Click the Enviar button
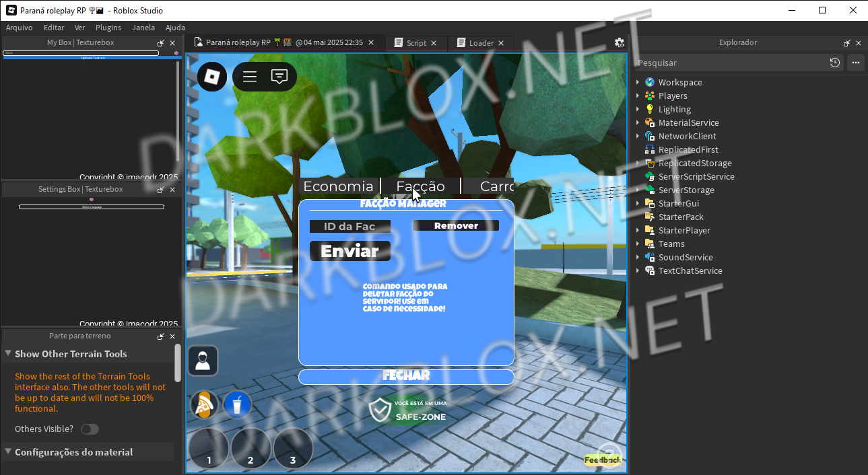 [350, 251]
